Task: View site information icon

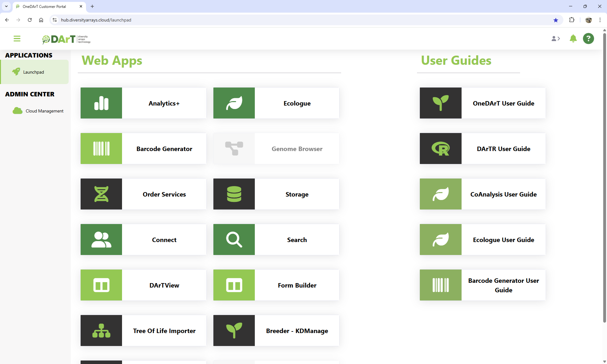Action: pyautogui.click(x=55, y=20)
